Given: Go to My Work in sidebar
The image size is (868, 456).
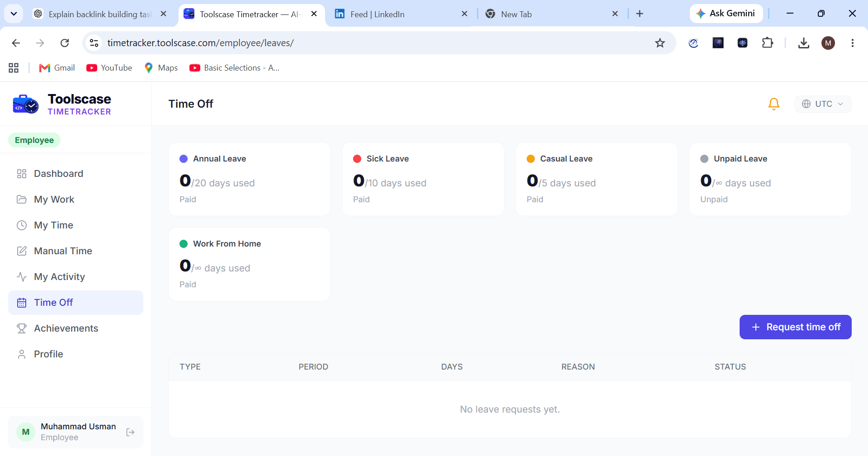Looking at the screenshot, I should coord(75,199).
